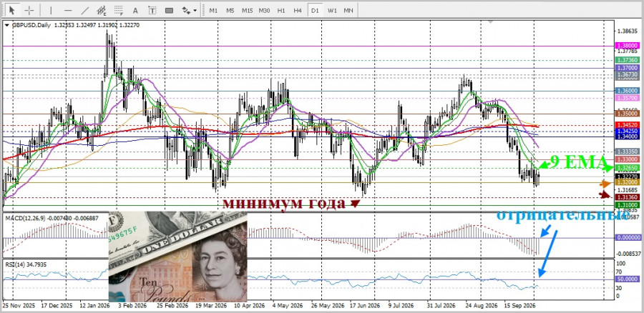
Task: Click the purple 1.37000 price level label
Action: pyautogui.click(x=627, y=68)
